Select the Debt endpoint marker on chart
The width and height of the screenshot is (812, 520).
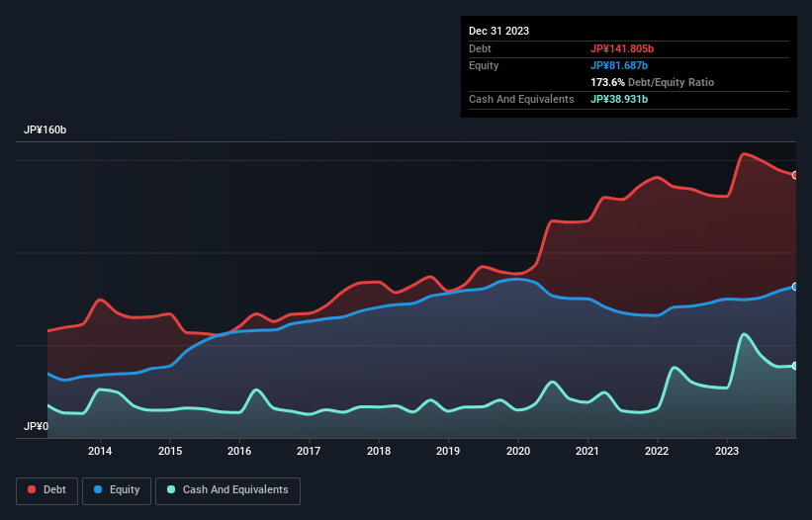pyautogui.click(x=795, y=175)
